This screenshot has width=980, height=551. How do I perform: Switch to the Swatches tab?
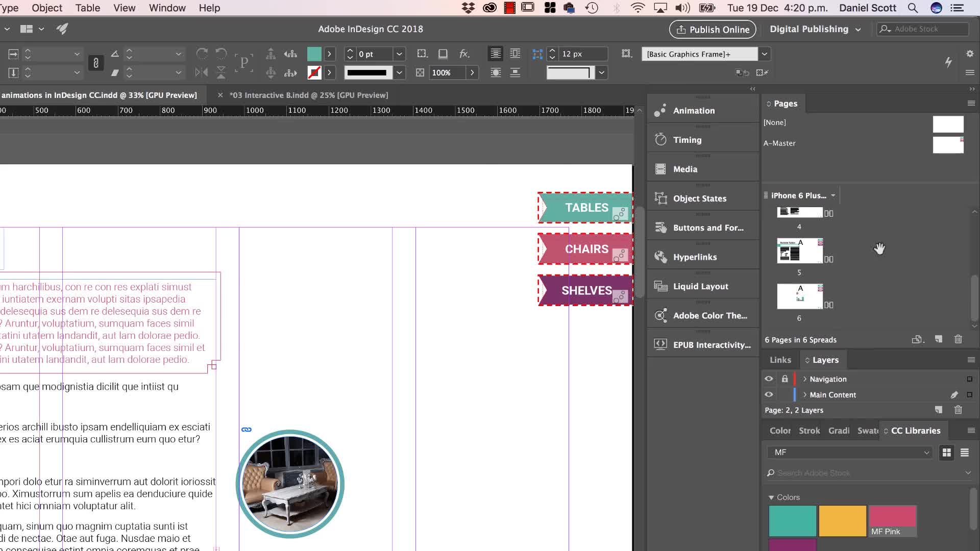click(x=868, y=431)
